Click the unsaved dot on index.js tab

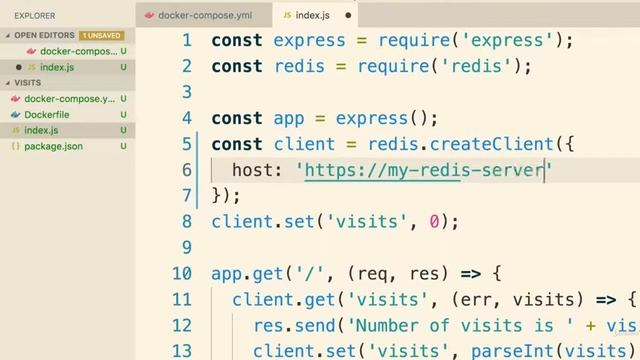(x=348, y=16)
